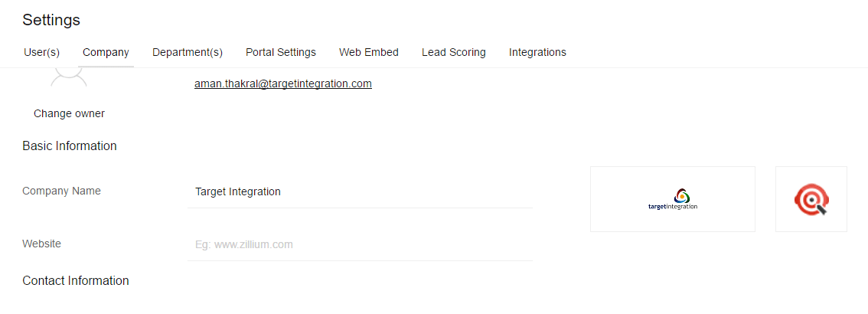The height and width of the screenshot is (314, 868).
Task: Click the red target favicon image
Action: 811,199
